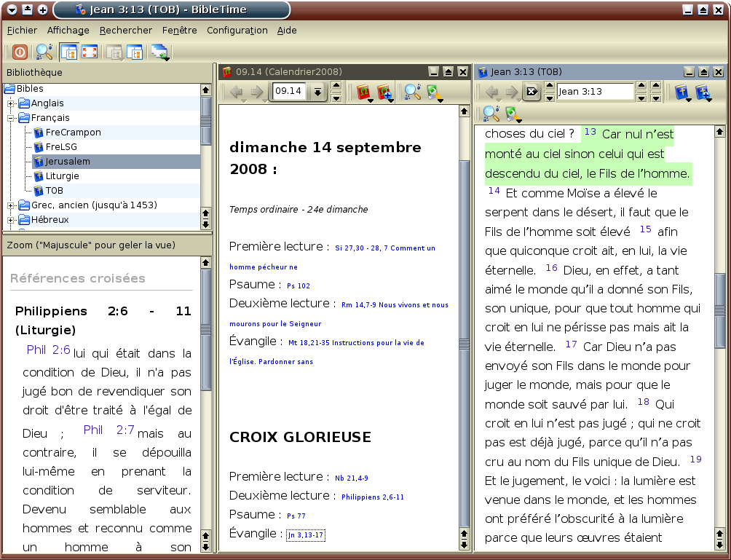Follow the Mt 18,21-35 gospel link
This screenshot has height=560, width=731.
click(x=356, y=343)
